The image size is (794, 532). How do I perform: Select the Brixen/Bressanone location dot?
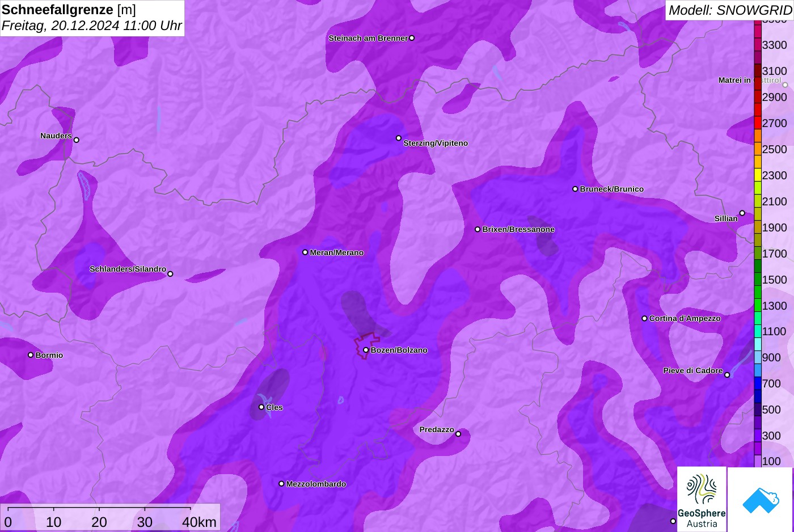point(478,229)
